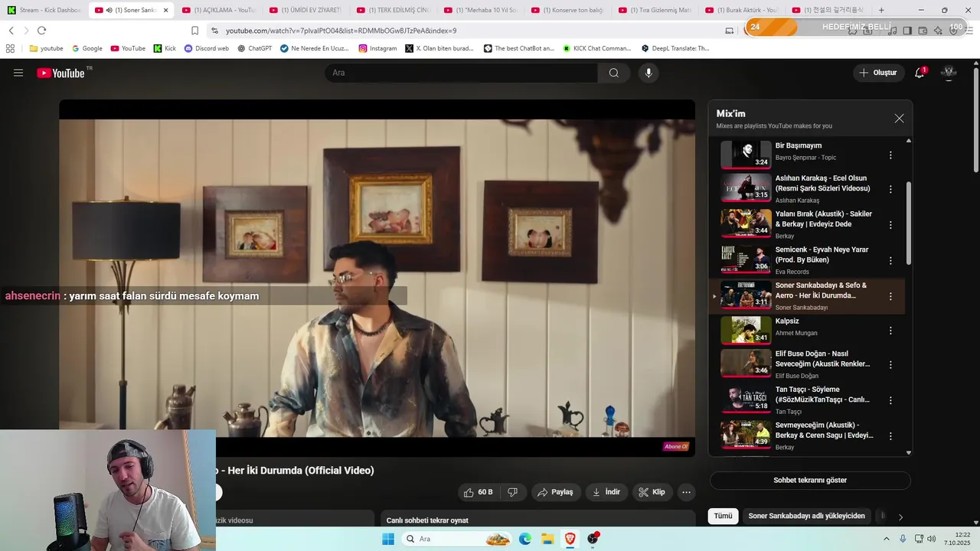Open the Kick bookmark
Viewport: 980px width, 551px height.
tap(165, 48)
